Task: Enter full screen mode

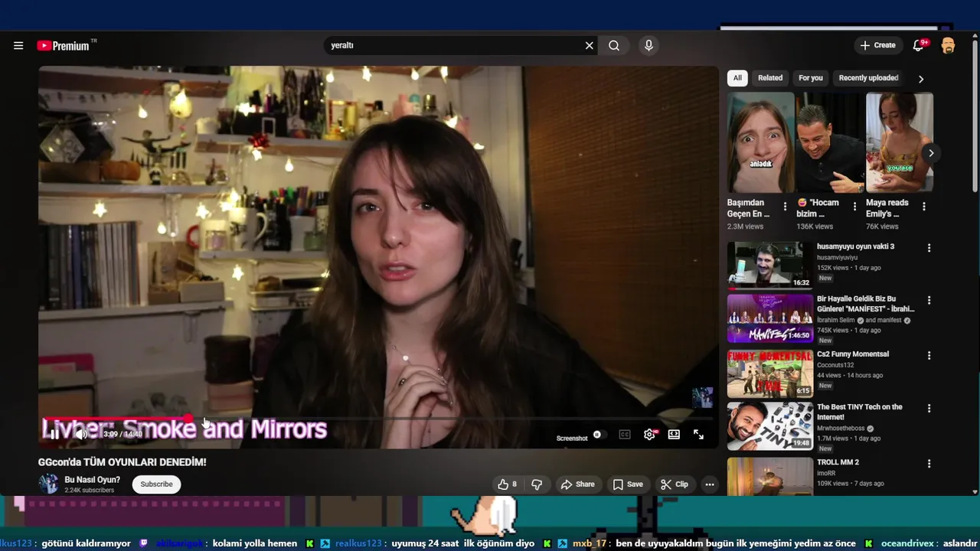Action: coord(698,435)
